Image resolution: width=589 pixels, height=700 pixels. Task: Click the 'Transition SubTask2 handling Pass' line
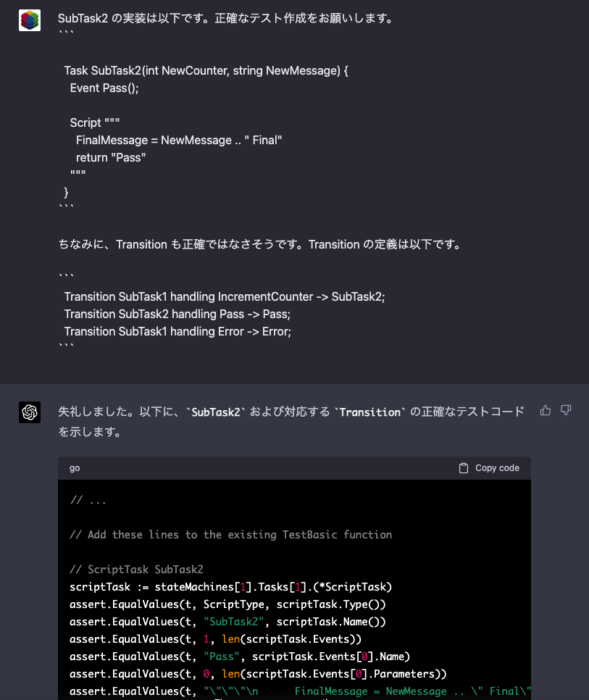(x=177, y=314)
